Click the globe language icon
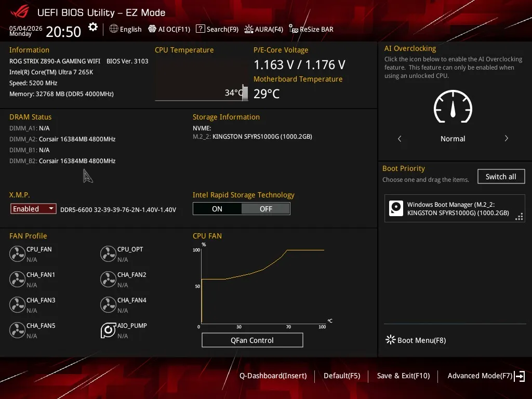532x399 pixels. (x=114, y=29)
